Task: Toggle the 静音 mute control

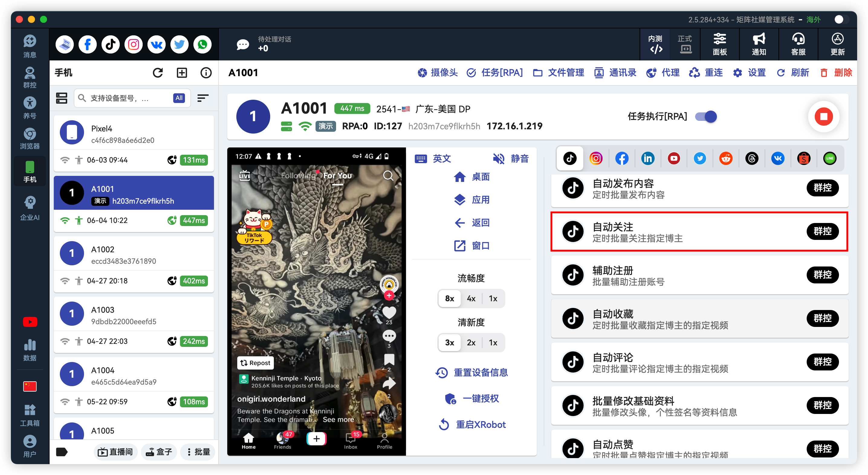Action: pyautogui.click(x=511, y=158)
